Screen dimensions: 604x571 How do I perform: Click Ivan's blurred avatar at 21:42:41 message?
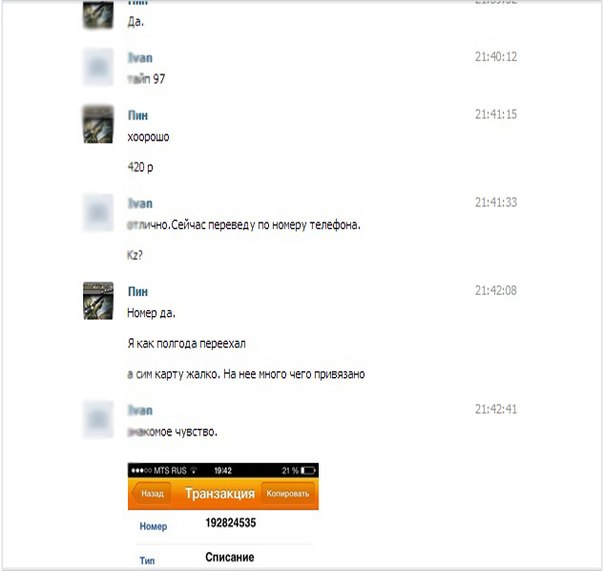point(98,419)
